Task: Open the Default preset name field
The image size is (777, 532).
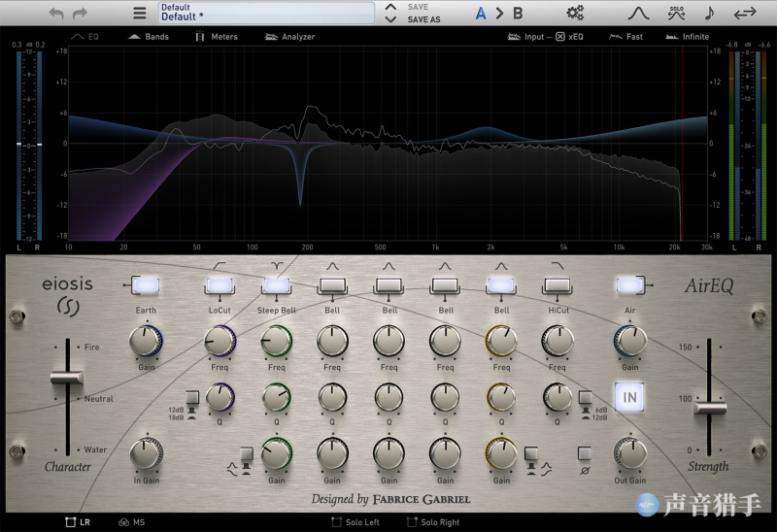Action: (266, 13)
